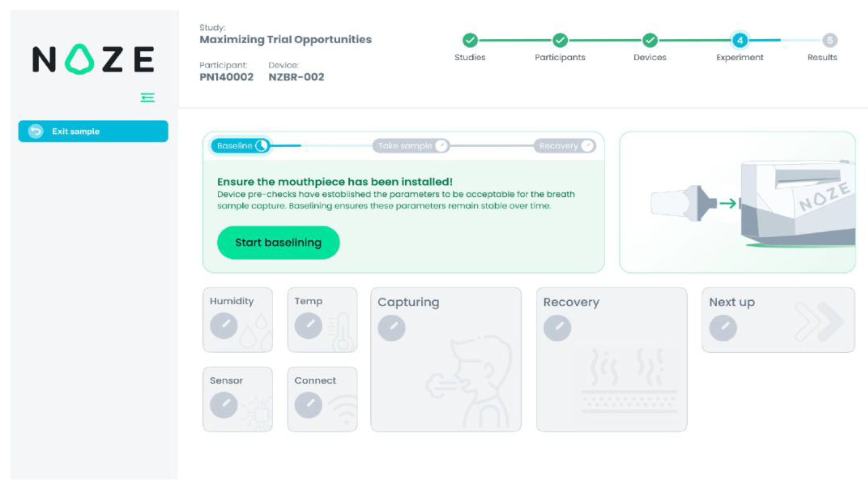Click Exit sample button
This screenshot has width=868, height=490.
point(93,131)
